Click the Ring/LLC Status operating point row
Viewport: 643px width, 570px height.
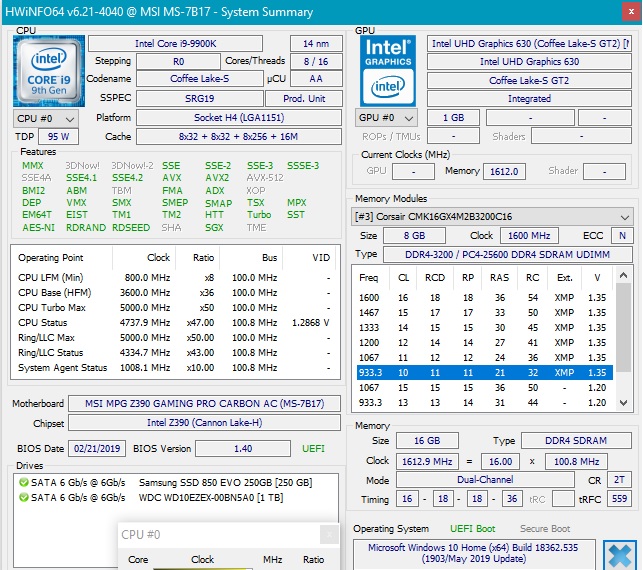coord(174,353)
